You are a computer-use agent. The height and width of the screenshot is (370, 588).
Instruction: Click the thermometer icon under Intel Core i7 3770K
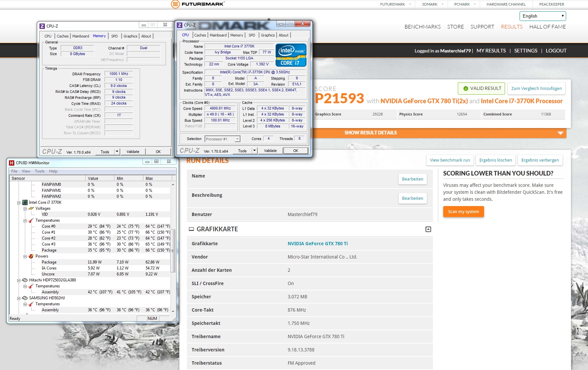tap(31, 220)
